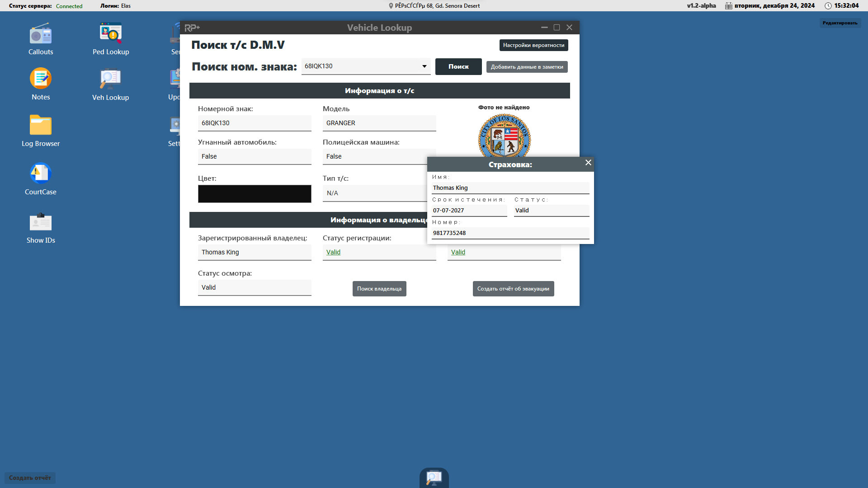Expand the plate number search dropdown
The height and width of the screenshot is (488, 868).
pyautogui.click(x=424, y=66)
